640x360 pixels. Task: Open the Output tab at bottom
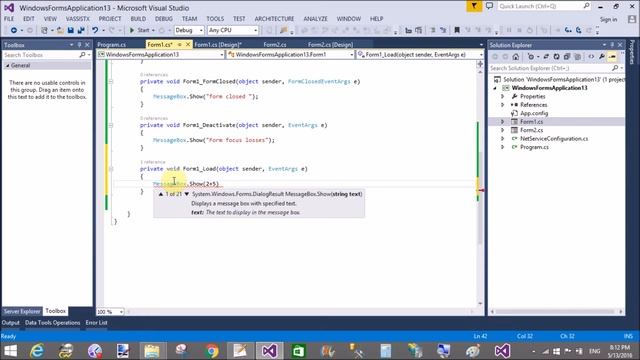coord(11,322)
